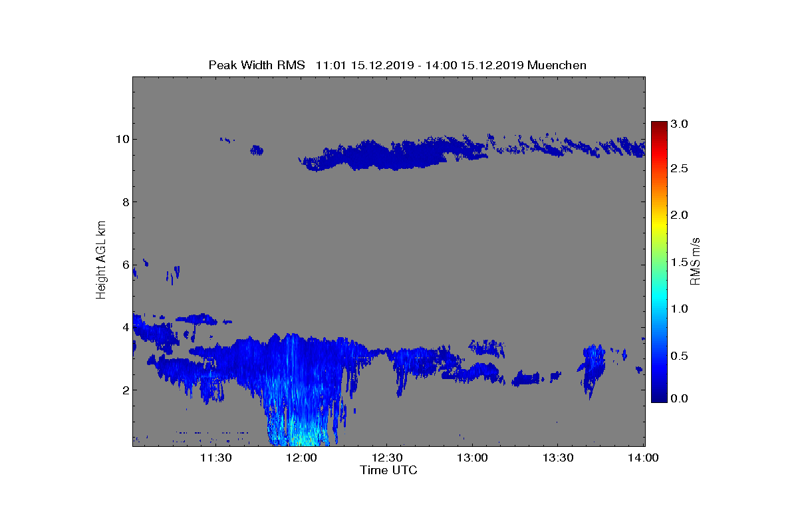Click the station name 'Muenchen' in the title
The height and width of the screenshot is (532, 798).
click(x=557, y=65)
